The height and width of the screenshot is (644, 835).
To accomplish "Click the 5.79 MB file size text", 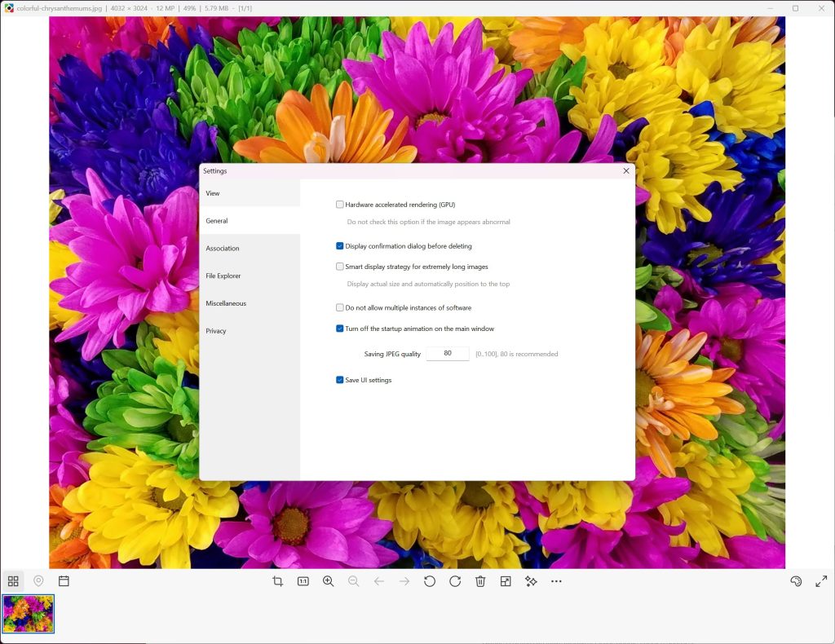I will pyautogui.click(x=215, y=8).
